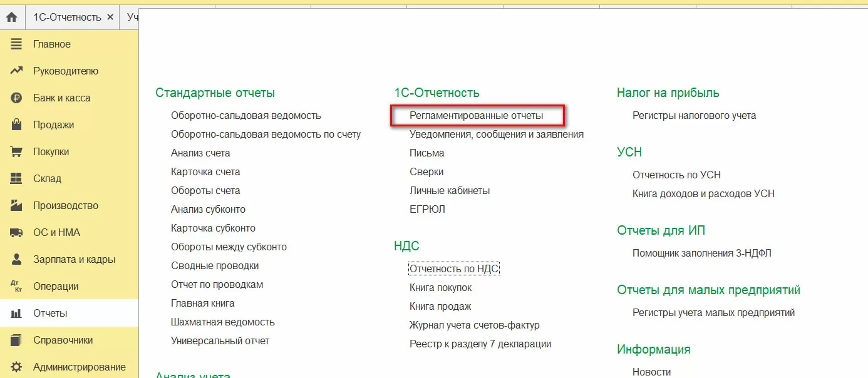The width and height of the screenshot is (868, 378).
Task: Click the Администрирование gear icon
Action: (x=16, y=367)
